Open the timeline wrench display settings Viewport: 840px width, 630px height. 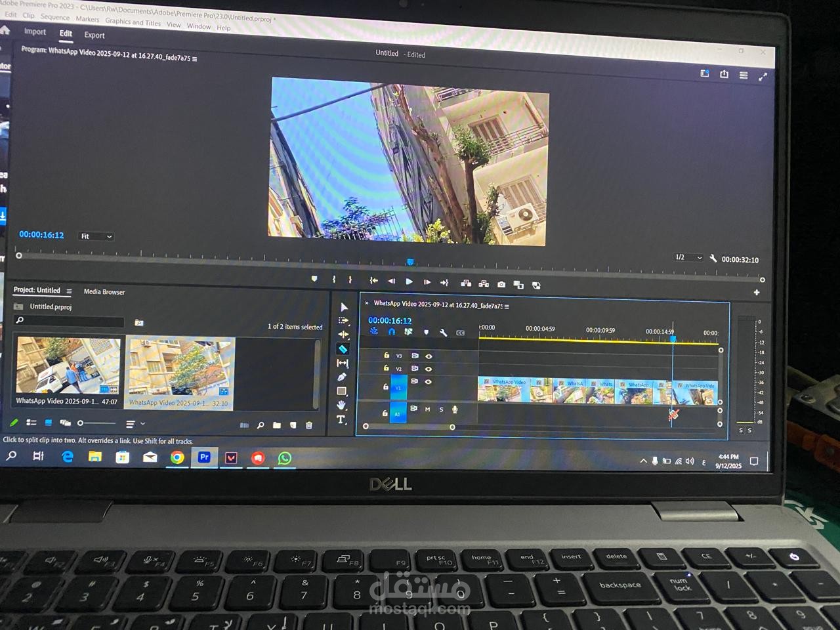point(443,333)
